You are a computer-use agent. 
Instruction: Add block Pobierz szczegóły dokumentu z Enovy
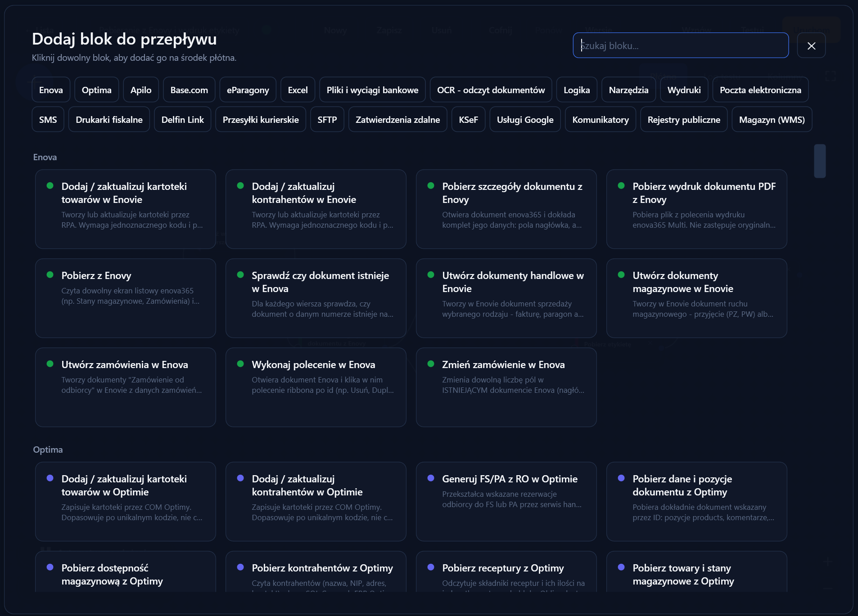506,209
